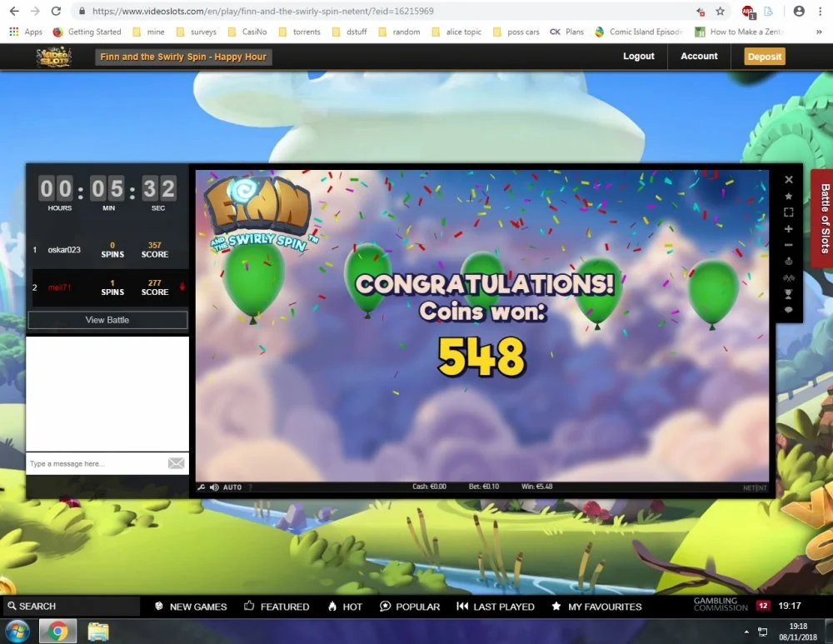
Task: Open the How to Make a Zen bookmark
Action: coord(739,32)
